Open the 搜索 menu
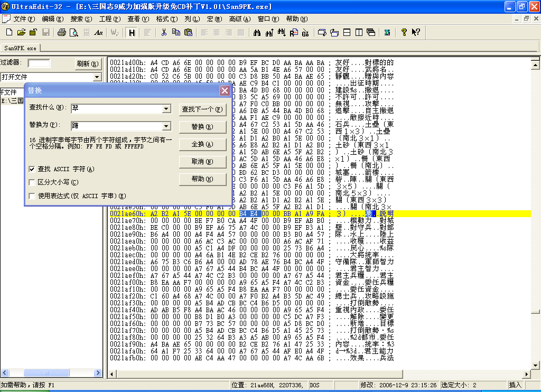541x392 pixels. [x=81, y=18]
